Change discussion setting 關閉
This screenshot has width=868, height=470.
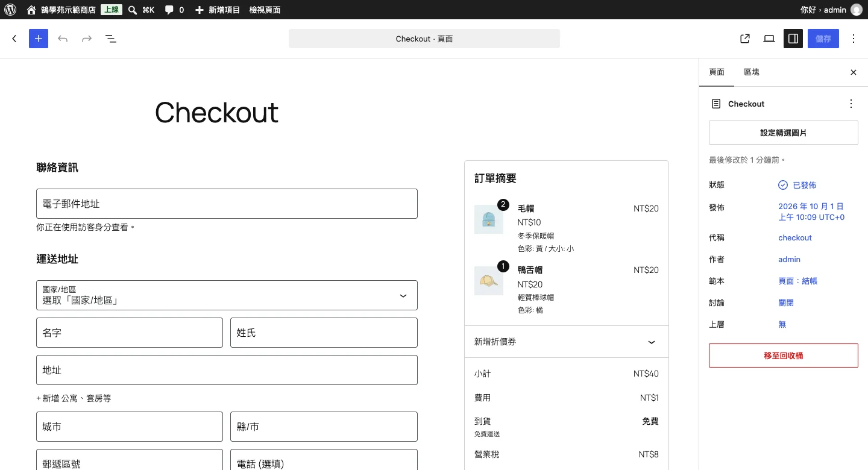[786, 302]
